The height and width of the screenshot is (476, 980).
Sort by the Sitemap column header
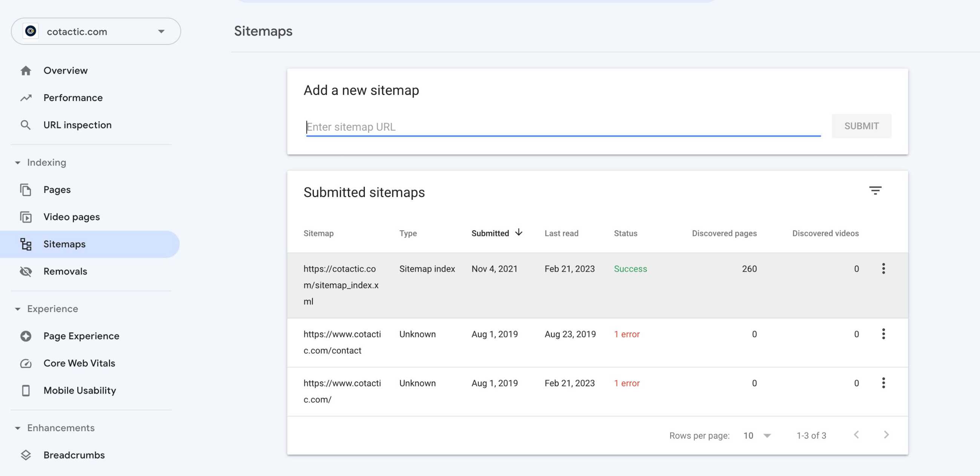pos(318,233)
